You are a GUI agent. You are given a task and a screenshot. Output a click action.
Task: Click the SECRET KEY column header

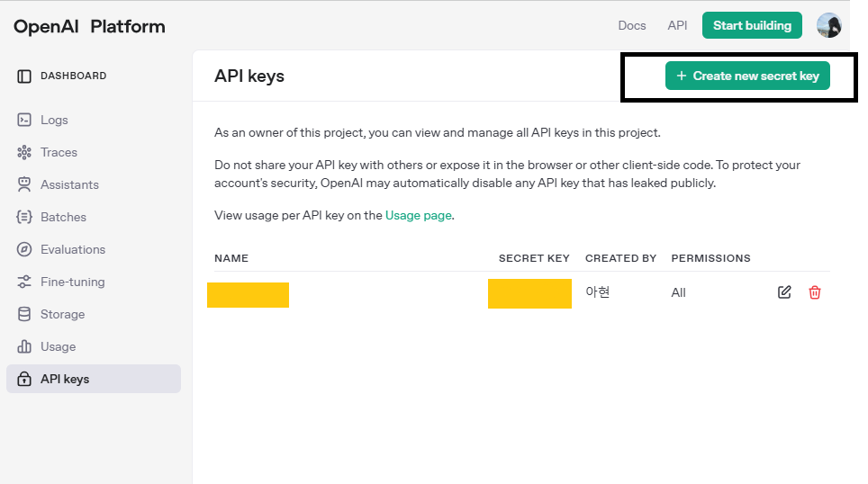tap(534, 258)
